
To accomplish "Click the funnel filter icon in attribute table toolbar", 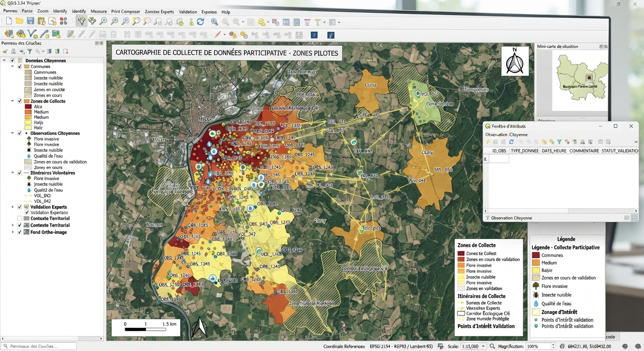I will pos(559,142).
